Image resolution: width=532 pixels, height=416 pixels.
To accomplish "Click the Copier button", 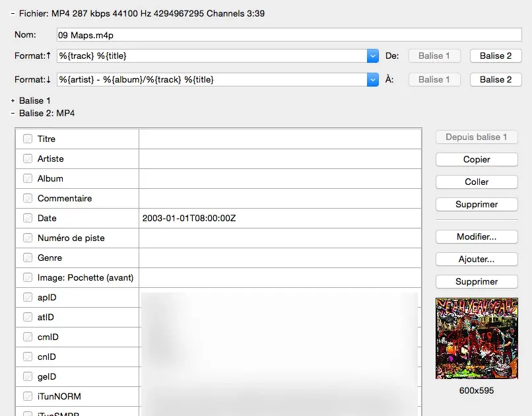I will tap(476, 159).
